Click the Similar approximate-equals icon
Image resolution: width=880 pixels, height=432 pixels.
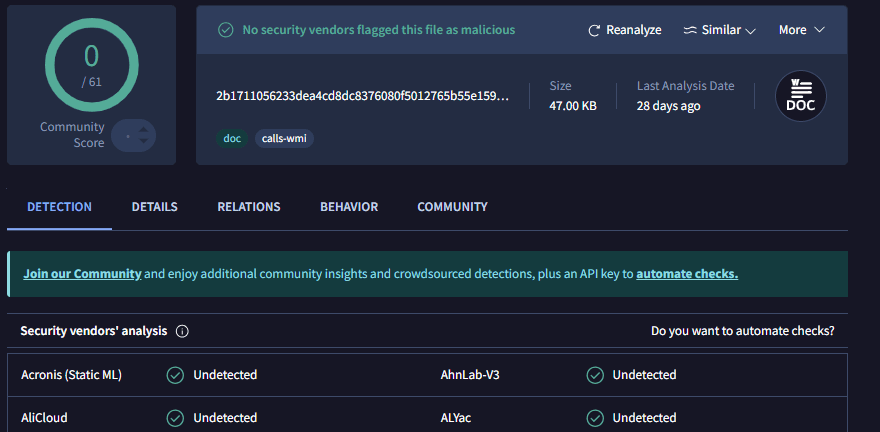(690, 30)
